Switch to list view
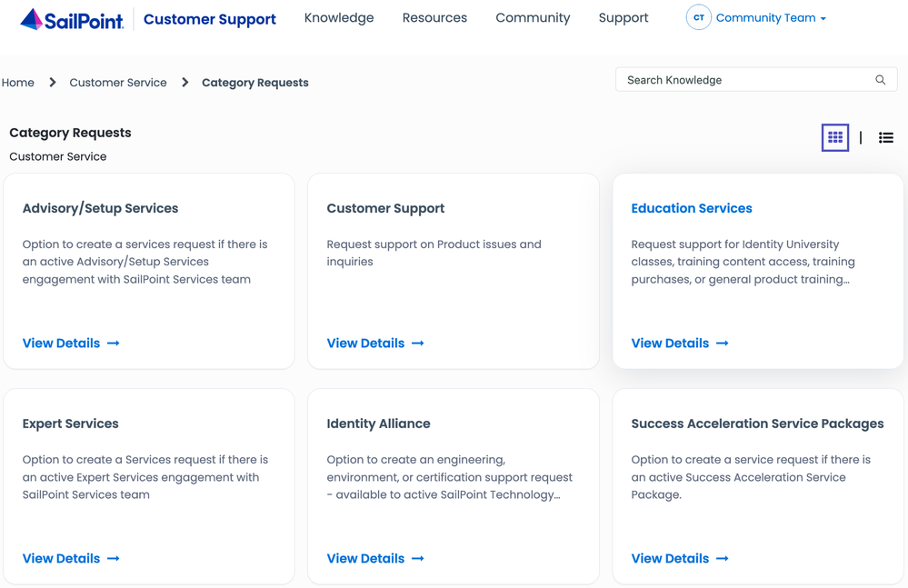 click(x=885, y=138)
